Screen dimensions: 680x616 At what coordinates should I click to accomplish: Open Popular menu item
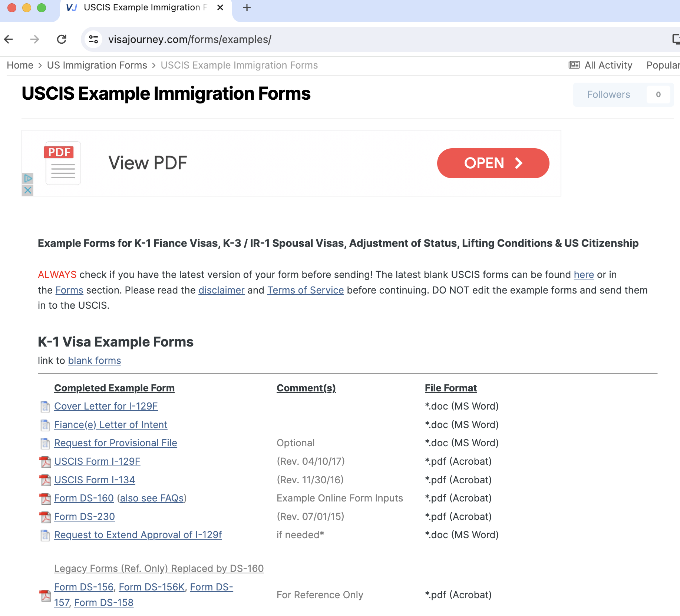point(663,65)
